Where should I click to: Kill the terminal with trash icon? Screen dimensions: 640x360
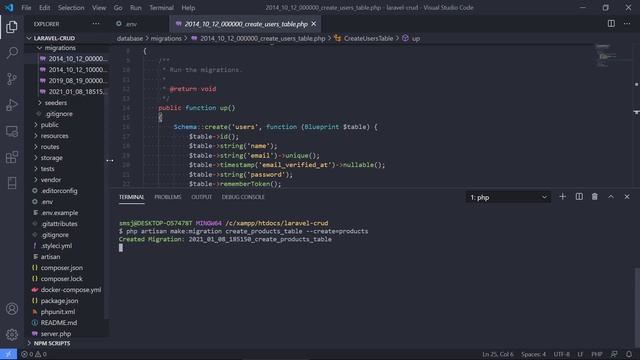(x=595, y=197)
